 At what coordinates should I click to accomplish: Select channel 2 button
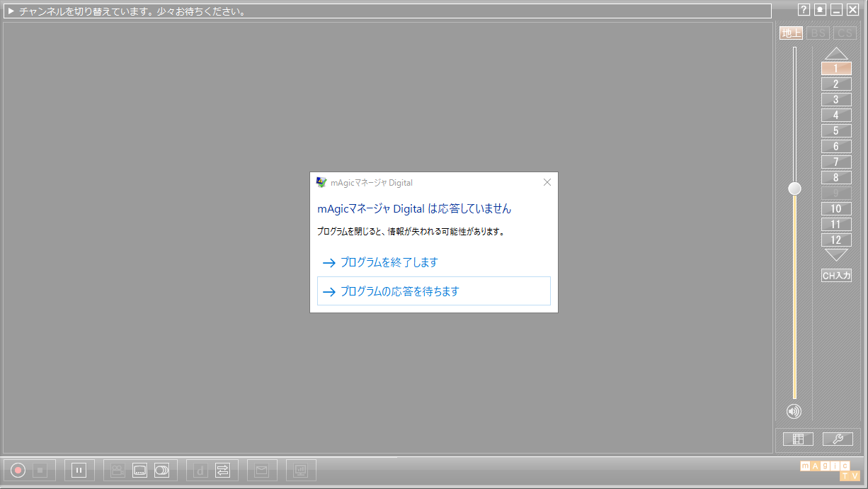point(836,84)
